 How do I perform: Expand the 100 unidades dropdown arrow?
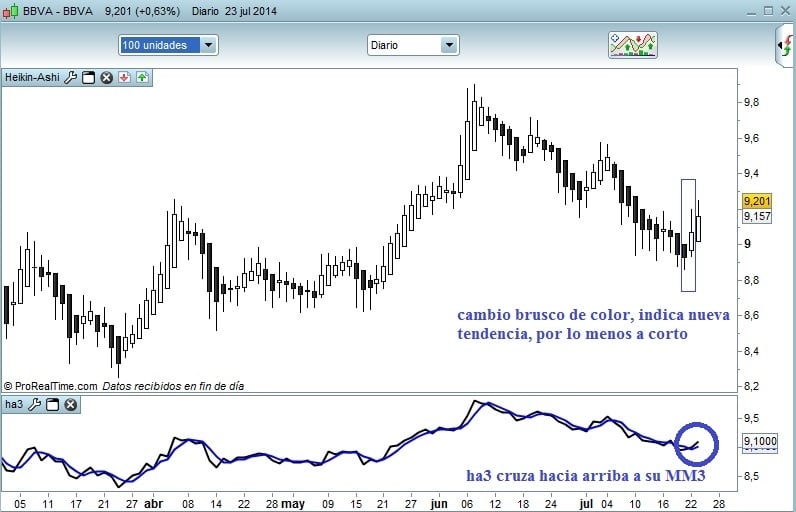pyautogui.click(x=209, y=45)
